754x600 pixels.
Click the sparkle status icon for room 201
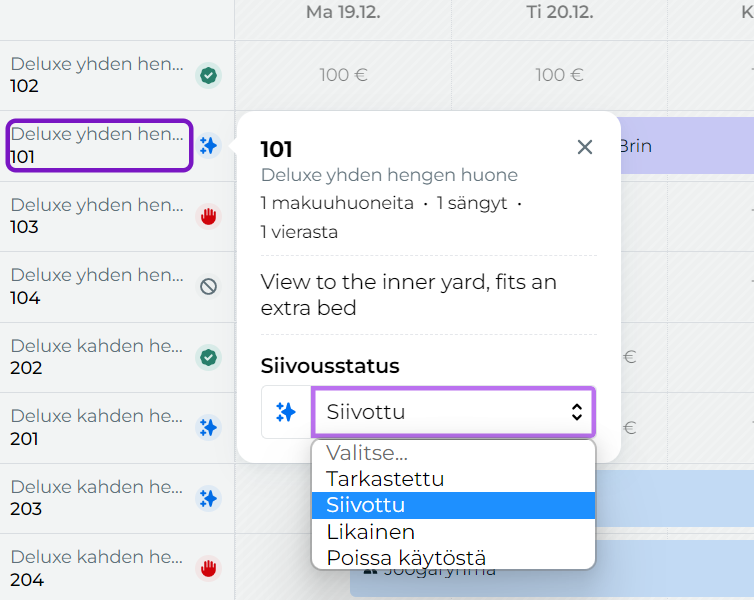(208, 428)
